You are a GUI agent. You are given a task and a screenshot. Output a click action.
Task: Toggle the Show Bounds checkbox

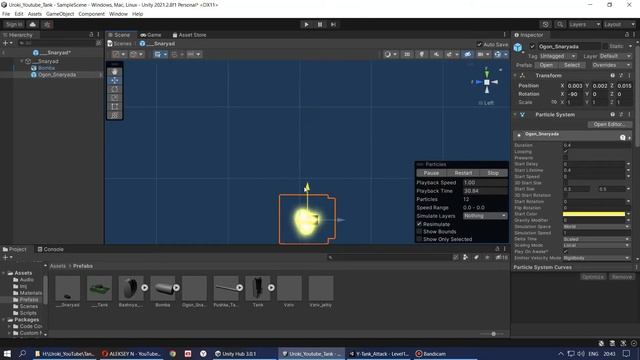coord(419,231)
